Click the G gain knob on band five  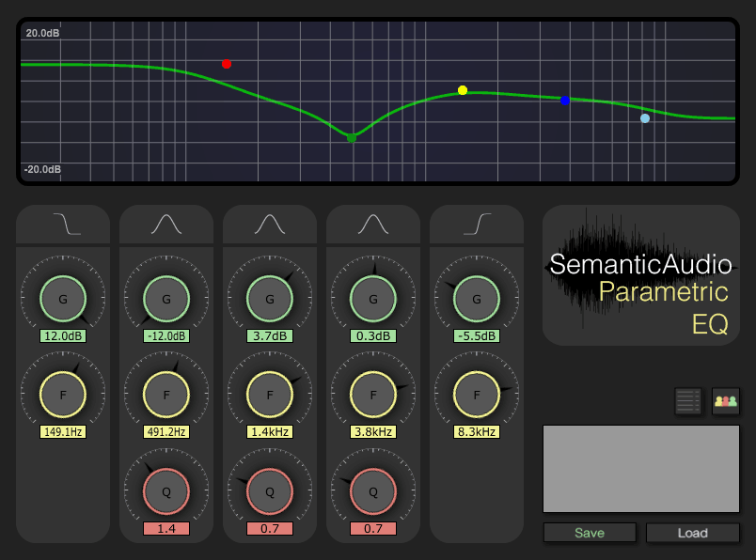pos(476,298)
